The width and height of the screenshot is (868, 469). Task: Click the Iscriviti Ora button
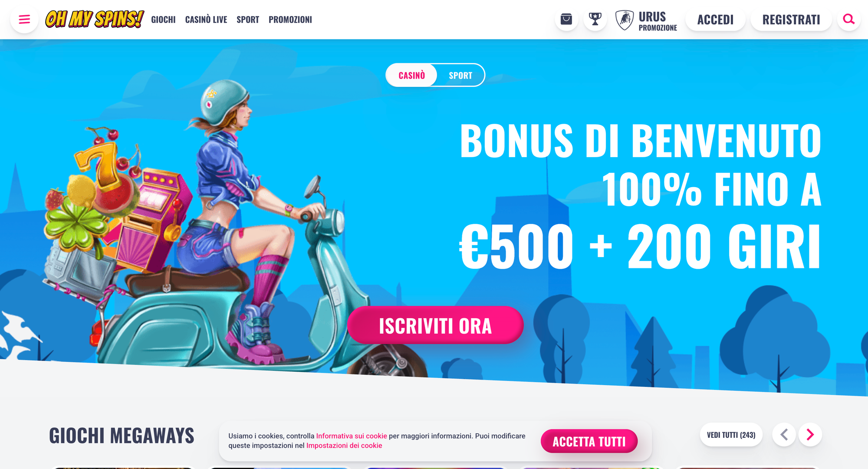pyautogui.click(x=435, y=325)
